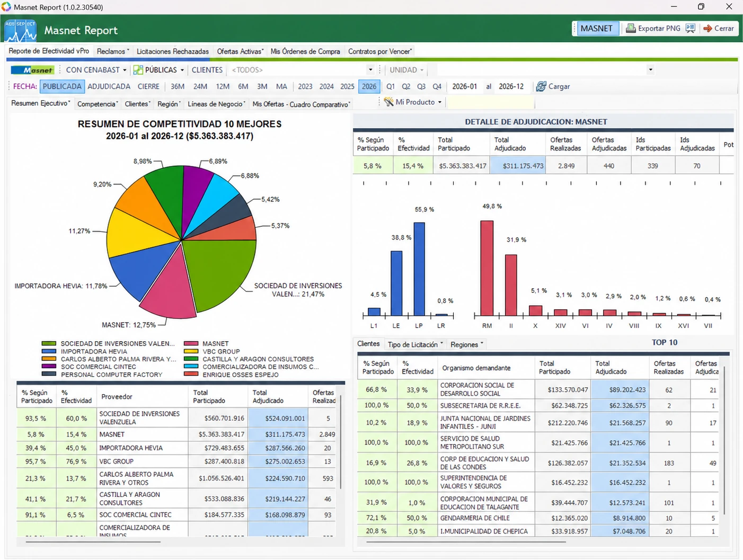The width and height of the screenshot is (743, 560).
Task: Click the Exportar PNG button label
Action: pos(659,28)
